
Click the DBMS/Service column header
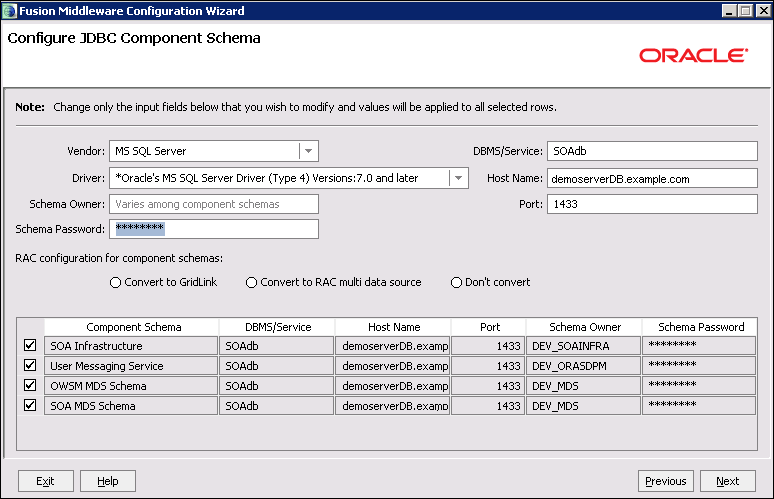pyautogui.click(x=277, y=327)
